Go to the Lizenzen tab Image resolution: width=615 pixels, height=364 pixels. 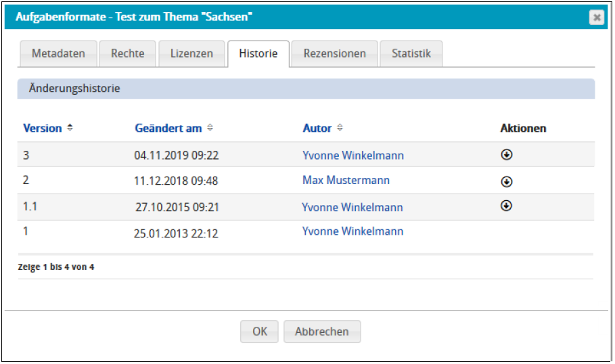point(191,53)
